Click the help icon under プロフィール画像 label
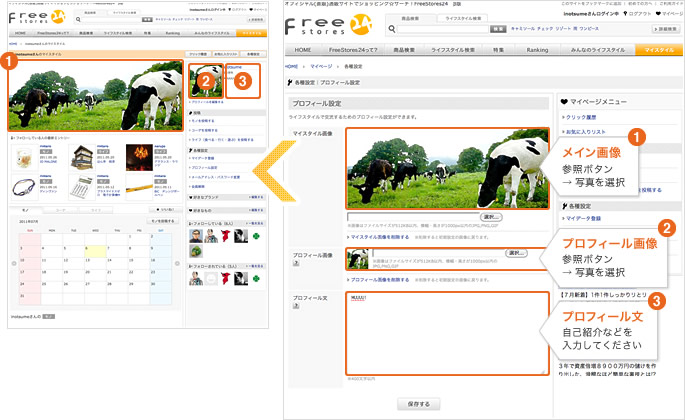685x420 pixels. click(x=296, y=263)
